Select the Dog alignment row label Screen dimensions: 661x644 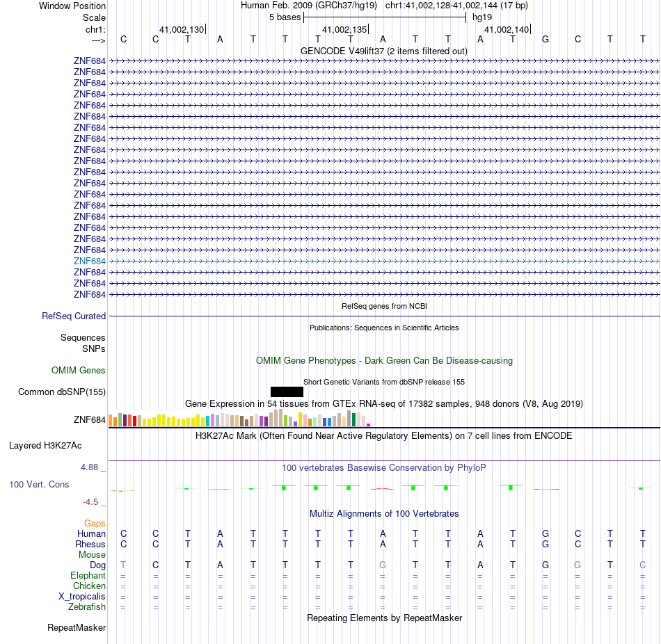(x=97, y=565)
